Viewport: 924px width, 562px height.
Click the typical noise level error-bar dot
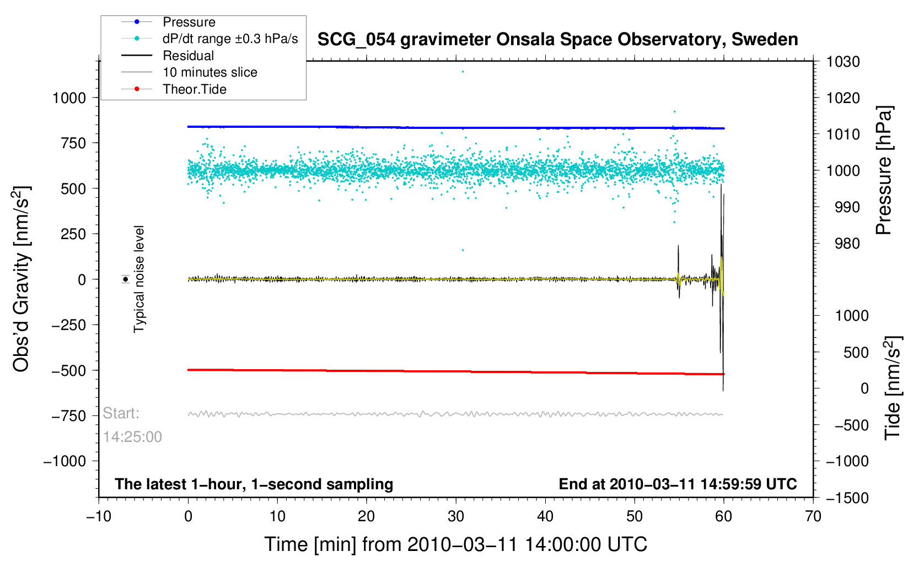(126, 279)
